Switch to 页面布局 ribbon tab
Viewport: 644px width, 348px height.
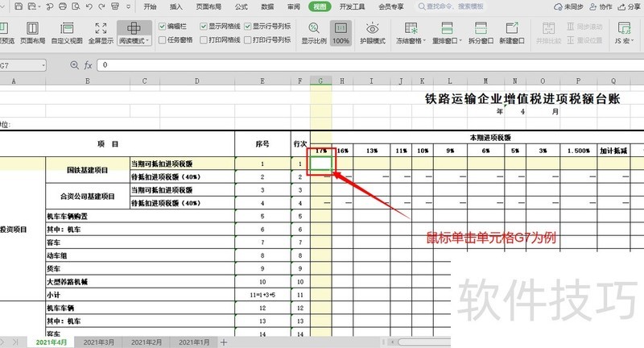(x=208, y=6)
